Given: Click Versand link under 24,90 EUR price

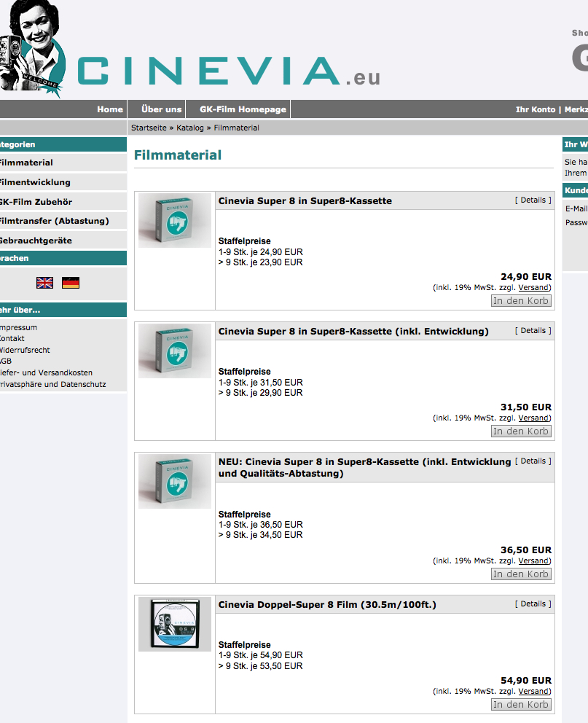Looking at the screenshot, I should point(533,287).
